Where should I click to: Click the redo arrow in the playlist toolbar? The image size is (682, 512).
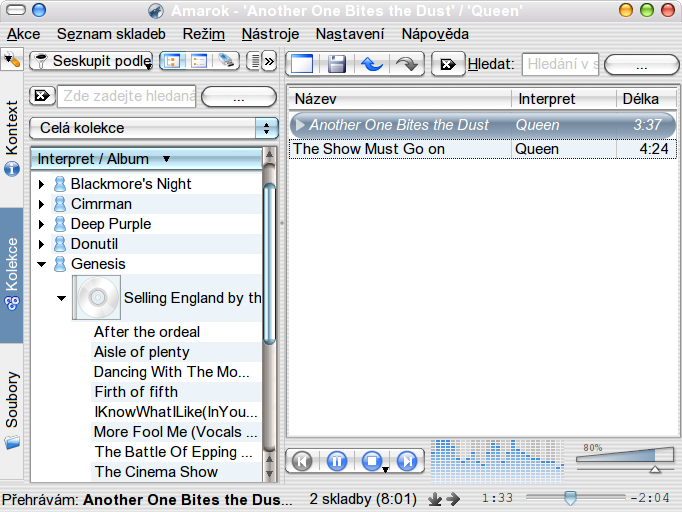(406, 64)
